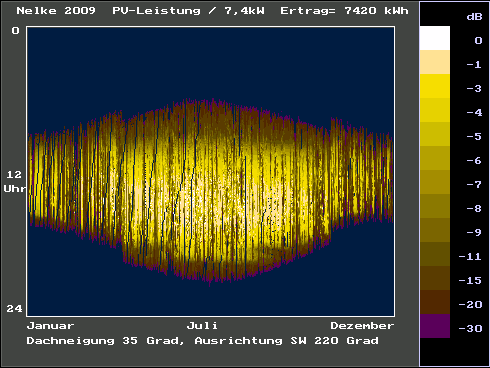Select the -9 dB legend color
The image size is (490, 368).
(x=435, y=230)
